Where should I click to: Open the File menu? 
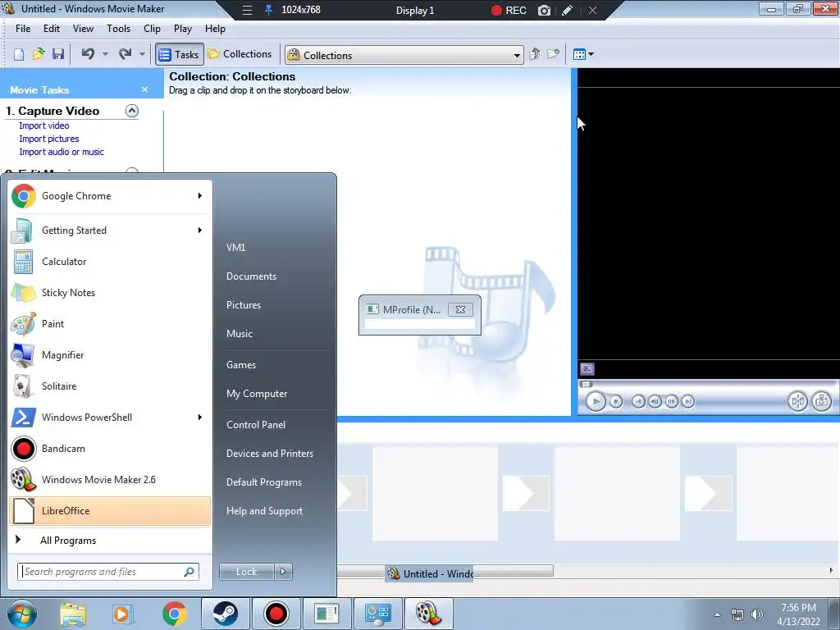click(23, 29)
